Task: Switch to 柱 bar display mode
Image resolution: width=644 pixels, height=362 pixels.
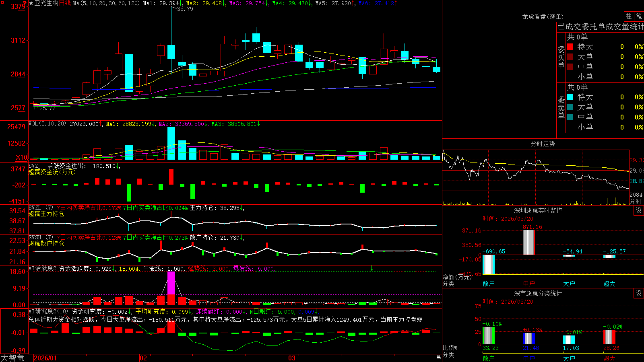Action: click(629, 16)
